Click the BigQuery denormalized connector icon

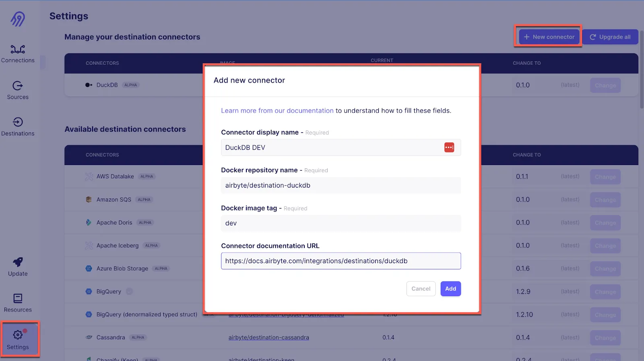click(89, 314)
